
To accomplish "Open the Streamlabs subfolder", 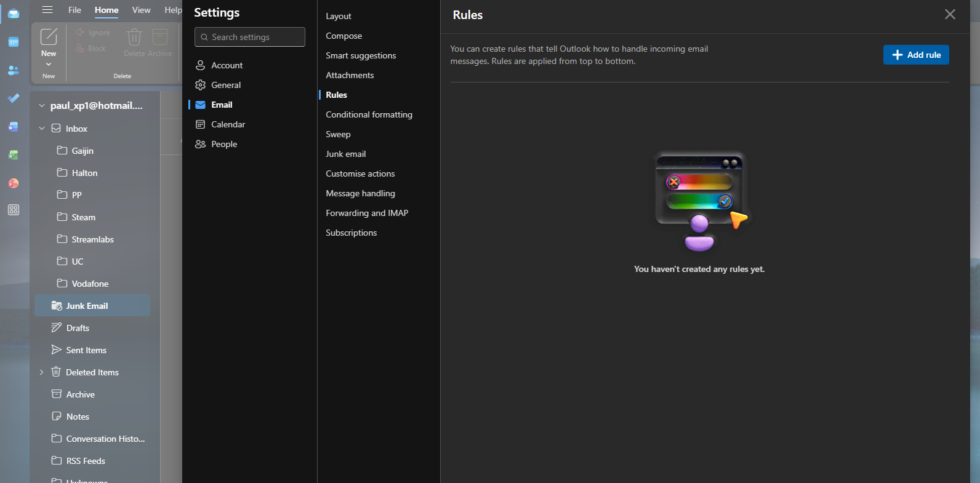I will click(x=92, y=239).
